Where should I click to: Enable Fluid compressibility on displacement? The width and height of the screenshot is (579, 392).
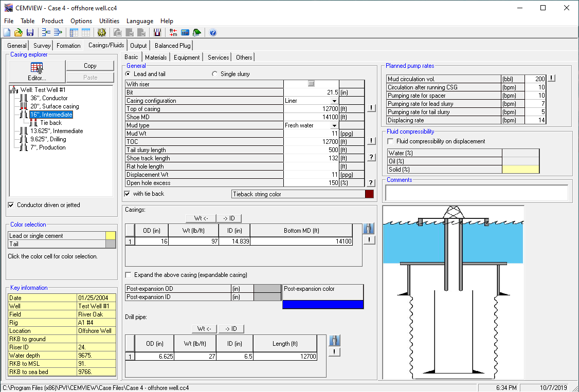coord(390,141)
